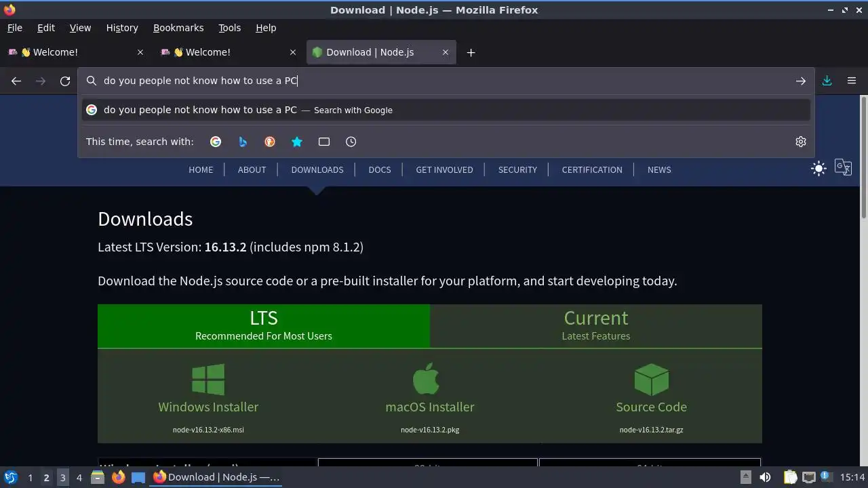Select the LTS Recommended For Most Users tab
Image resolution: width=868 pixels, height=488 pixels.
(264, 325)
